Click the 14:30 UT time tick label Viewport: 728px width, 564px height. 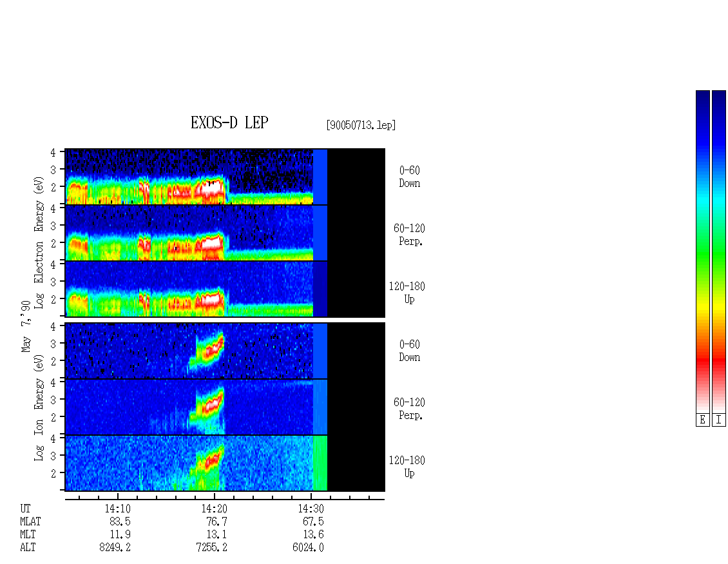[311, 509]
